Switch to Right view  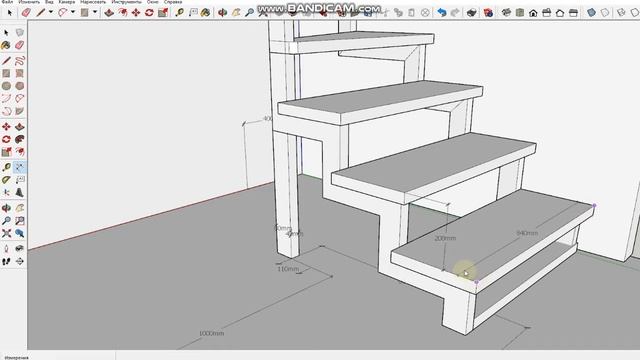(x=547, y=13)
